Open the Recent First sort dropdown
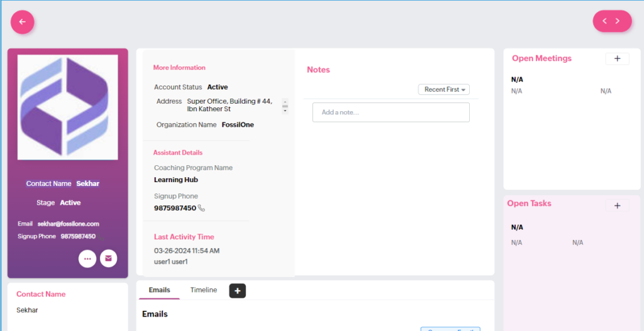This screenshot has height=331, width=644. (443, 89)
